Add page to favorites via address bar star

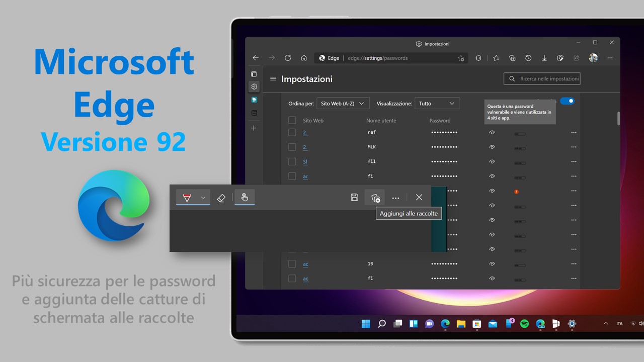[x=461, y=58]
